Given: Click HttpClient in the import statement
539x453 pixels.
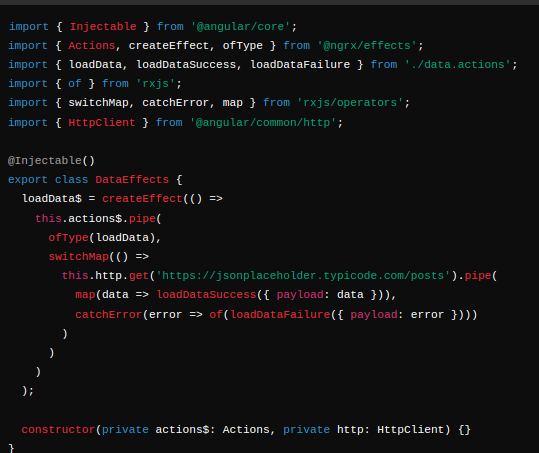Looking at the screenshot, I should 102,123.
